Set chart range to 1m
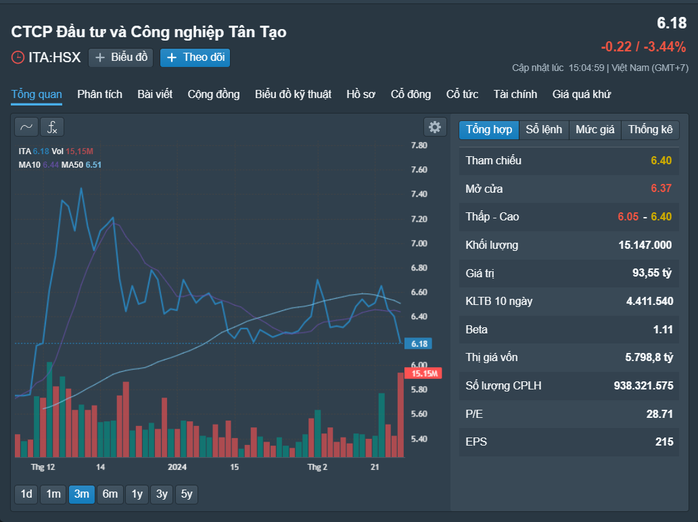The height and width of the screenshot is (522, 698). [x=53, y=494]
